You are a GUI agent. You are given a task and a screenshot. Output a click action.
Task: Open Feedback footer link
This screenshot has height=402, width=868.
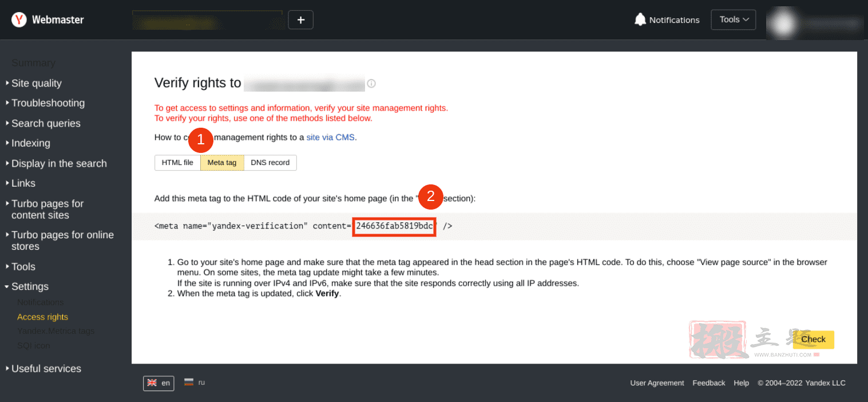709,383
